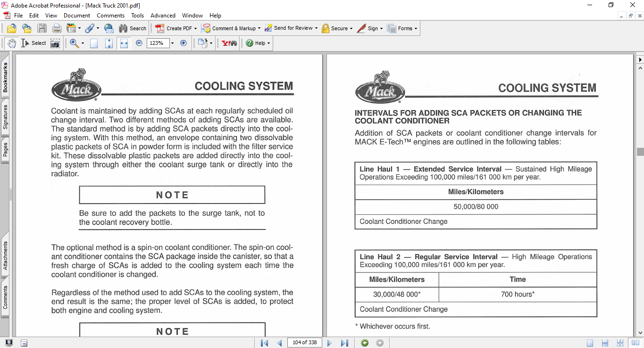Click the green Previous View arrow
The width and height of the screenshot is (644, 348).
tap(365, 343)
